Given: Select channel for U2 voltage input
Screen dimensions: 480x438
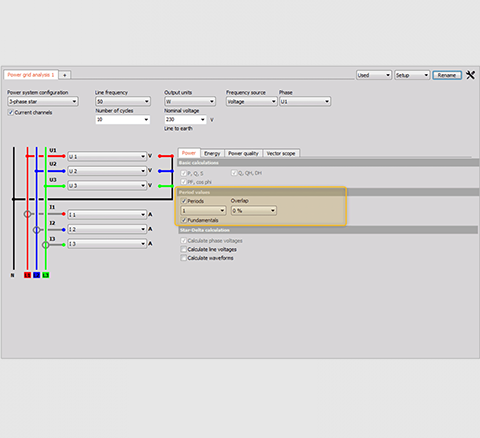Looking at the screenshot, I should (107, 171).
